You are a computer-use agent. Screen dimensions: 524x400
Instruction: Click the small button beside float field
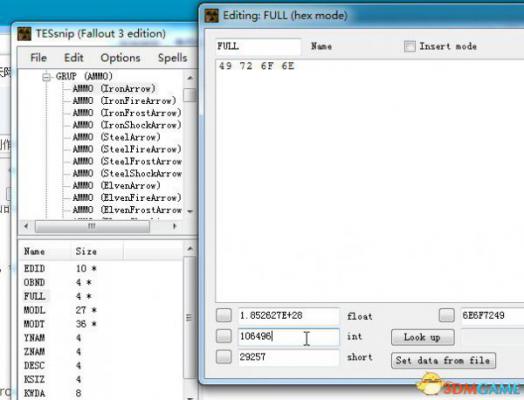(x=224, y=315)
